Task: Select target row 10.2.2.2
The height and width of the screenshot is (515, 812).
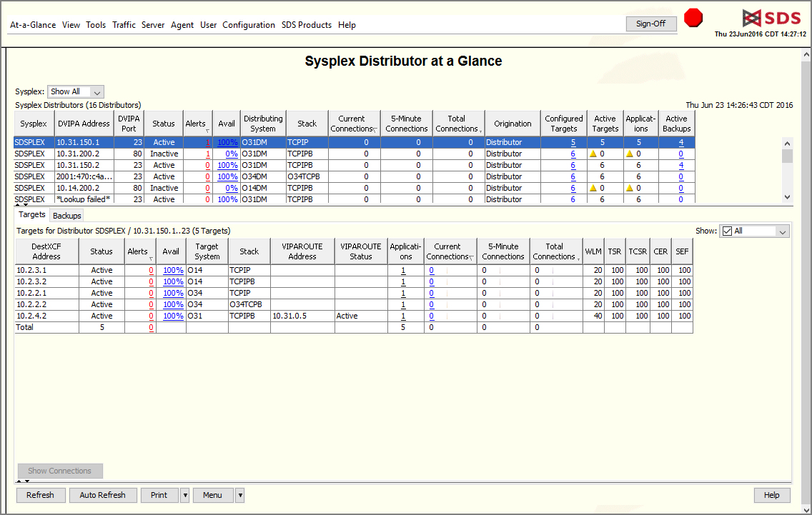Action: (x=354, y=304)
